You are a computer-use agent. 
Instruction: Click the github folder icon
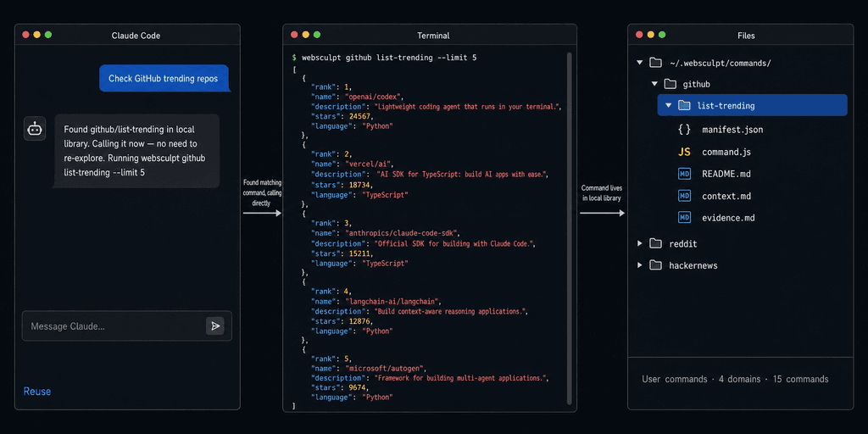click(670, 84)
